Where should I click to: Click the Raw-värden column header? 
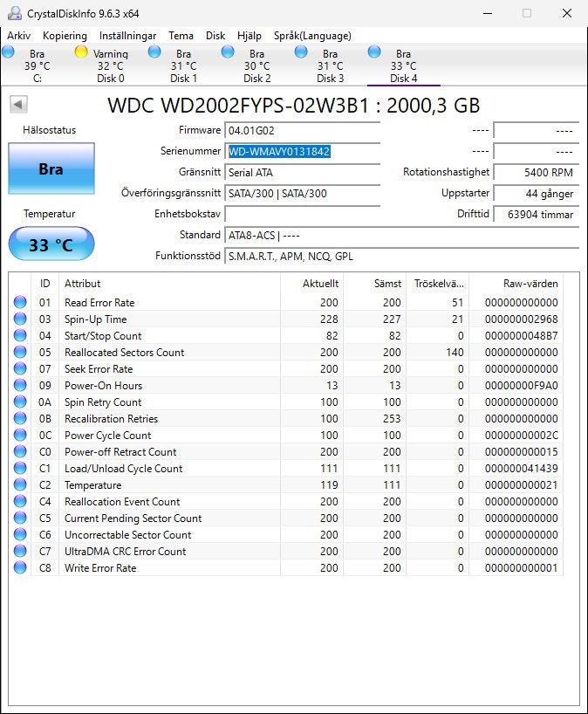click(516, 283)
